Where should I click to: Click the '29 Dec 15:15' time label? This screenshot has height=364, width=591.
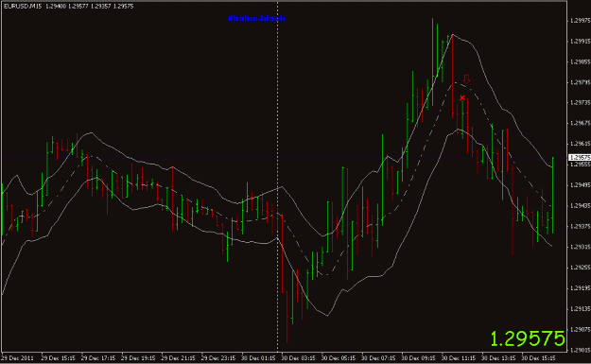point(58,358)
